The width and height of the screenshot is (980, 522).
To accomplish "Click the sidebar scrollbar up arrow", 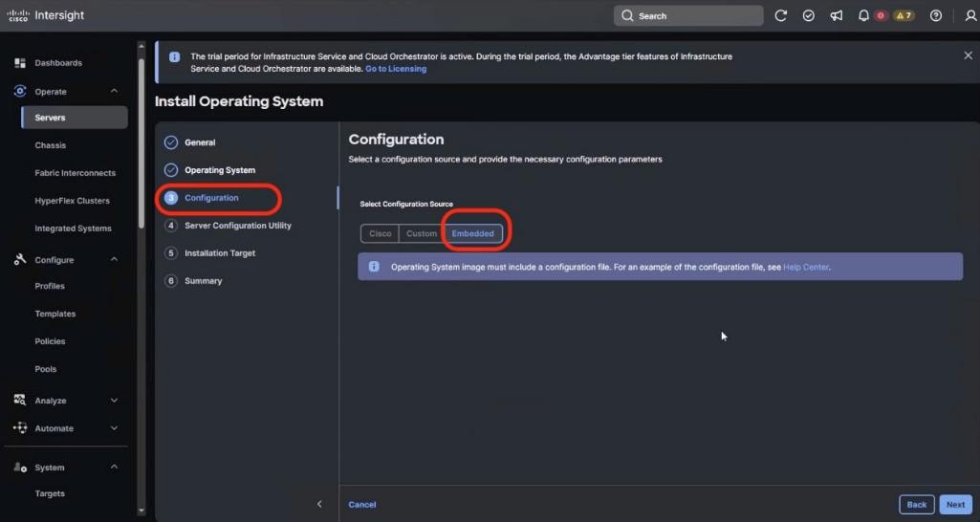I will point(142,46).
